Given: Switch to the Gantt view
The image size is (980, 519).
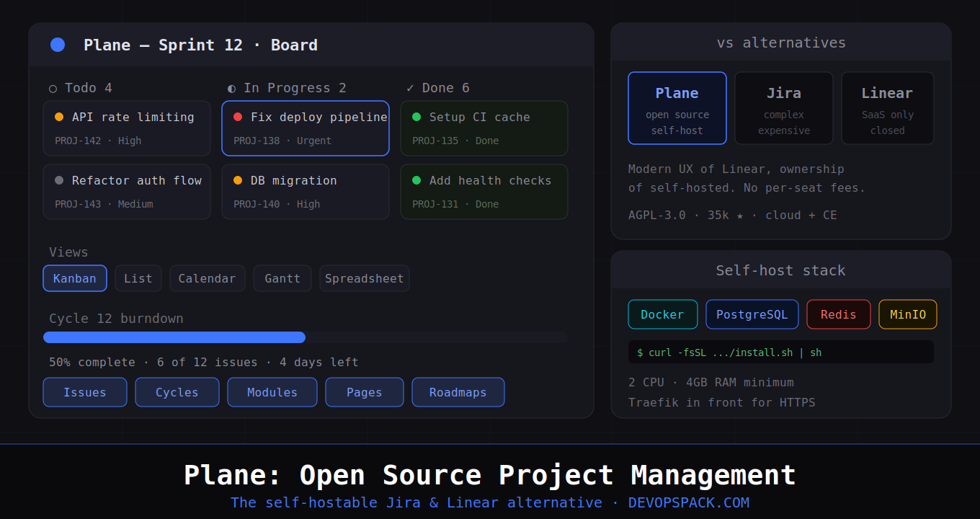Looking at the screenshot, I should [x=282, y=278].
